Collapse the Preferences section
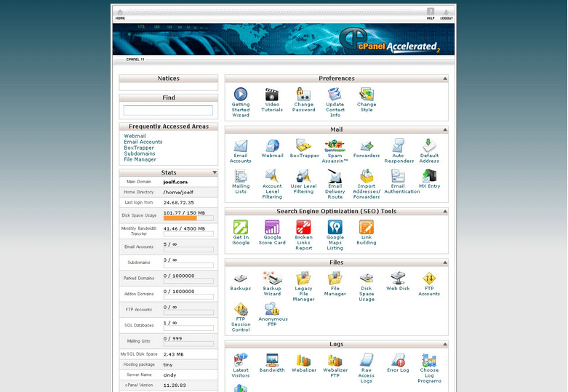The height and width of the screenshot is (392, 568). [x=445, y=79]
